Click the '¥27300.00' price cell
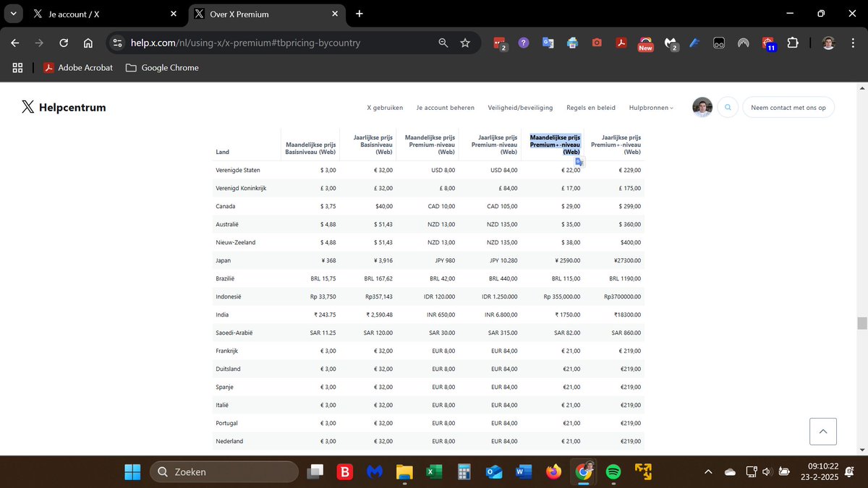Screen dimensions: 868x488 [x=627, y=260]
